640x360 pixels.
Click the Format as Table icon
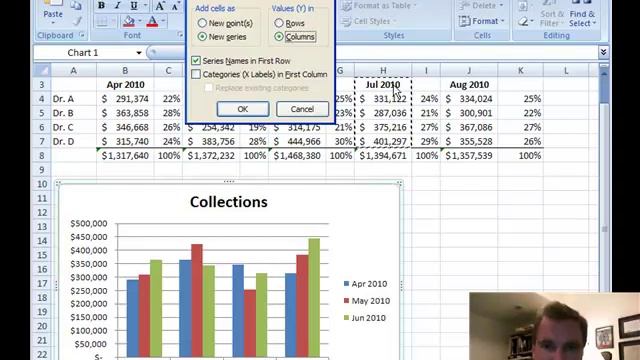click(347, 5)
